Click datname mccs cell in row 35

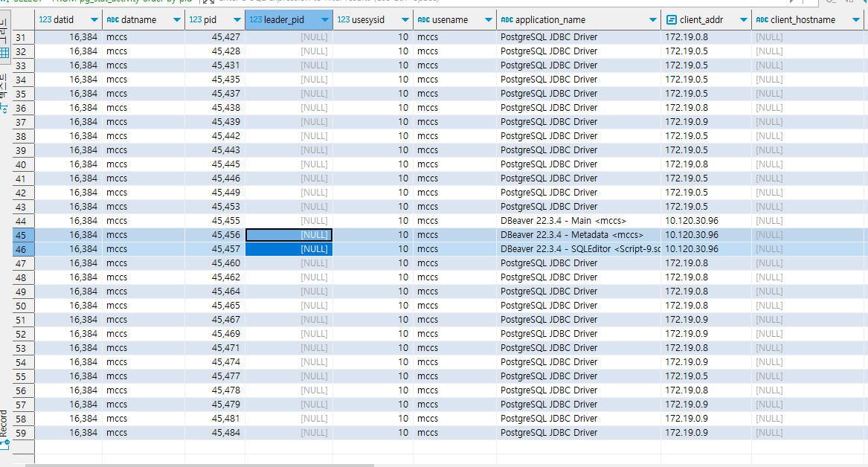pyautogui.click(x=144, y=94)
